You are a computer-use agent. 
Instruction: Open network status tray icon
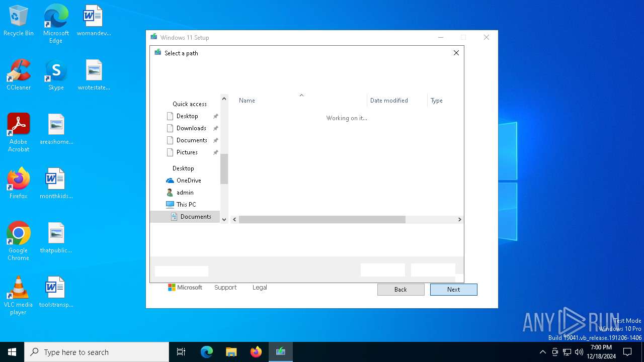point(567,352)
